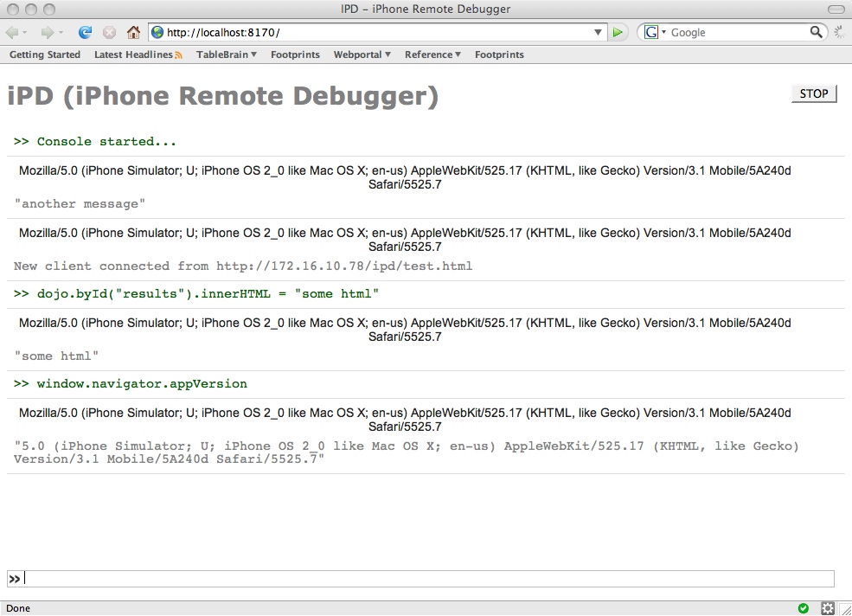Click the RSS icon beside Latest Headlines

(x=178, y=55)
